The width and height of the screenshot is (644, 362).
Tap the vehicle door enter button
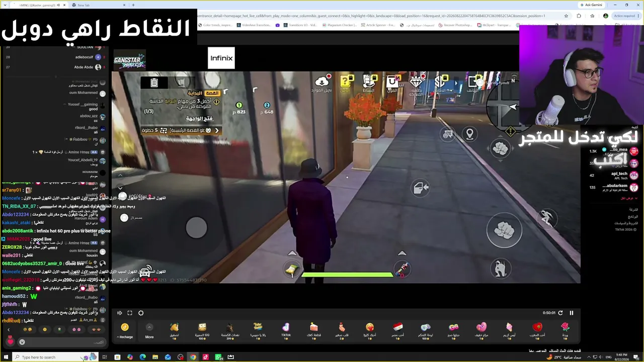pyautogui.click(x=421, y=188)
